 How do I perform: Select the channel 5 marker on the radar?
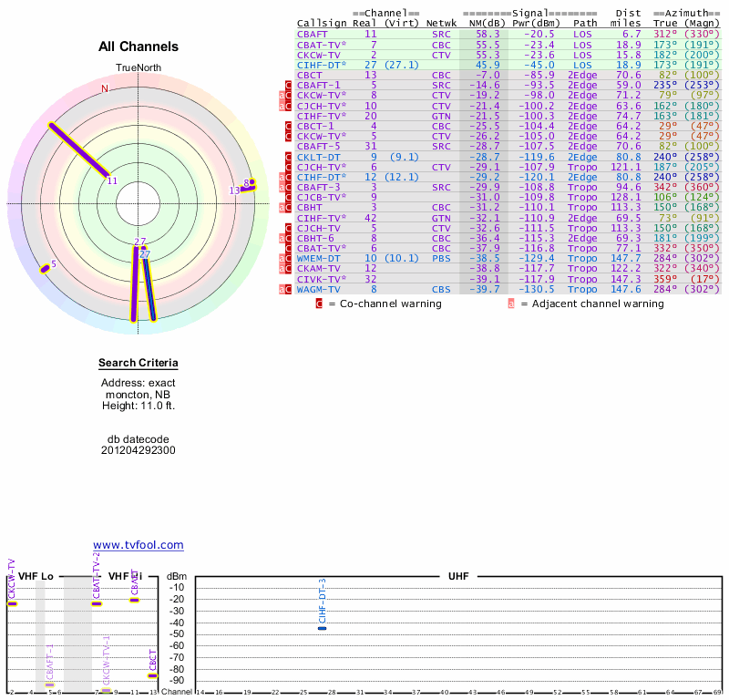[x=44, y=268]
